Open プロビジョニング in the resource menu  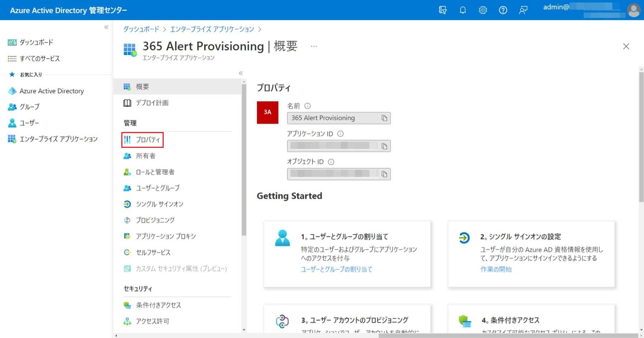pos(155,220)
